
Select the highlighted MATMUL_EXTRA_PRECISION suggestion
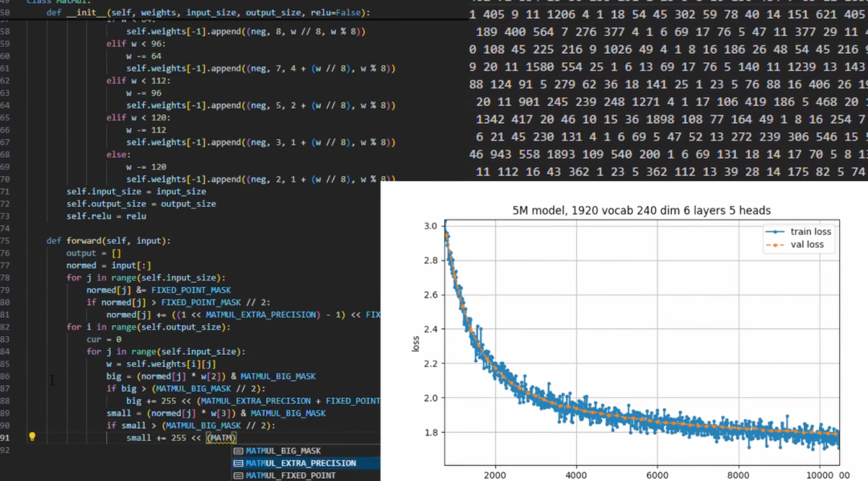tap(301, 463)
